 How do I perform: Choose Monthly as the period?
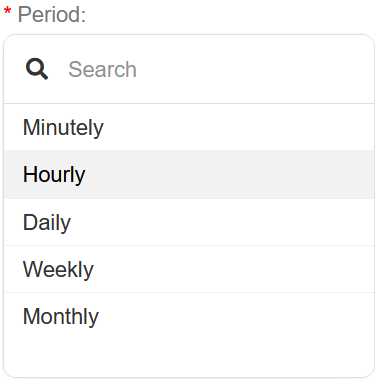[x=189, y=316]
